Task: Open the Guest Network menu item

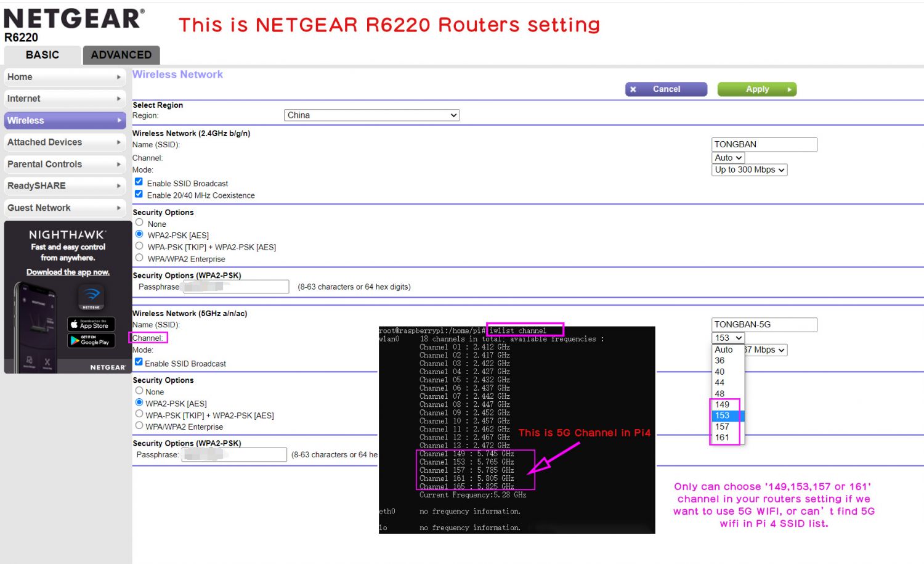Action: point(65,208)
